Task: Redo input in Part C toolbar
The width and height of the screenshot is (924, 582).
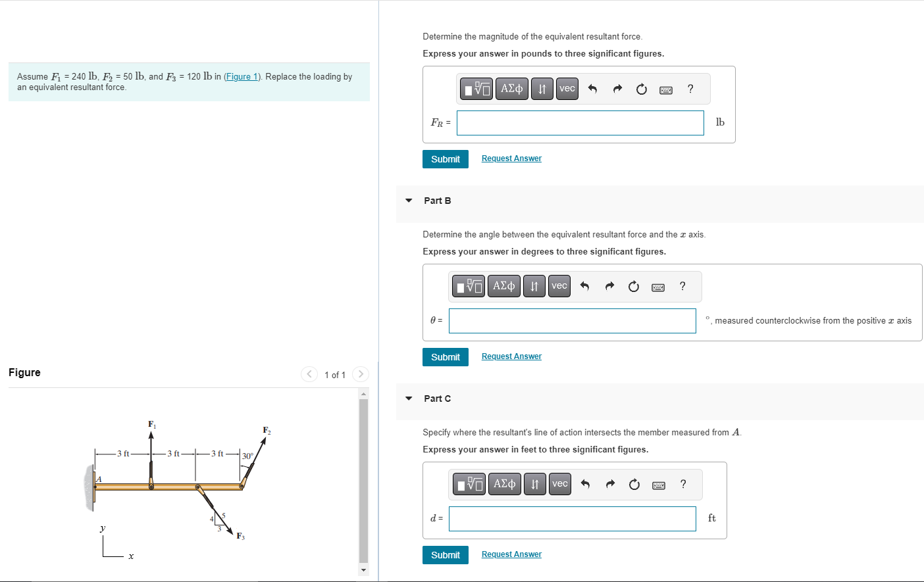Action: pos(609,484)
